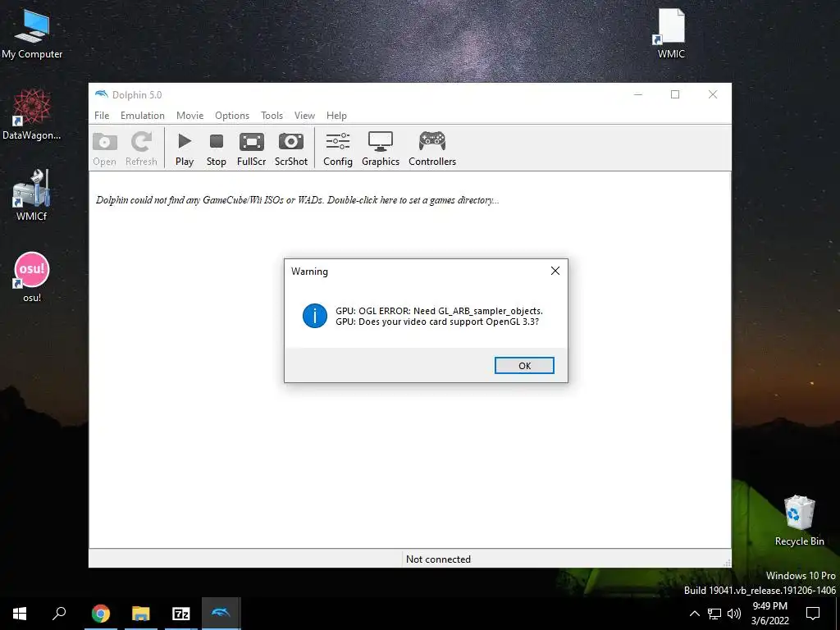Open the clock showing 9:49 PM

pos(769,614)
